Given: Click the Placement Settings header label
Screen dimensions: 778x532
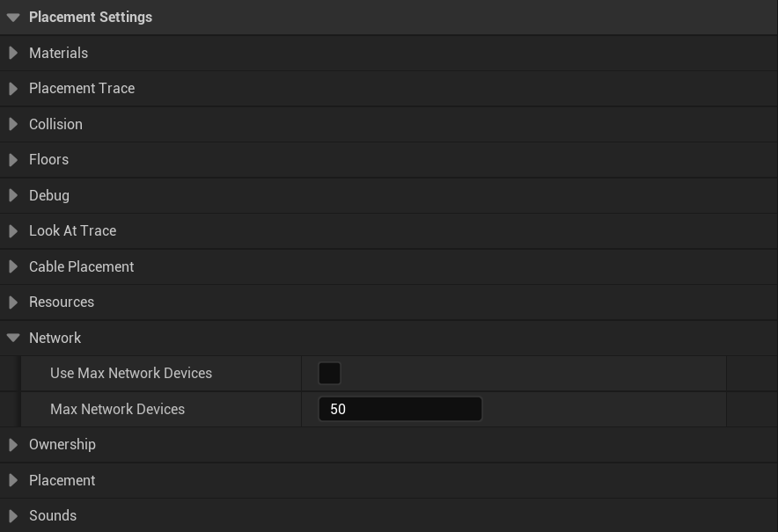Looking at the screenshot, I should coord(91,18).
